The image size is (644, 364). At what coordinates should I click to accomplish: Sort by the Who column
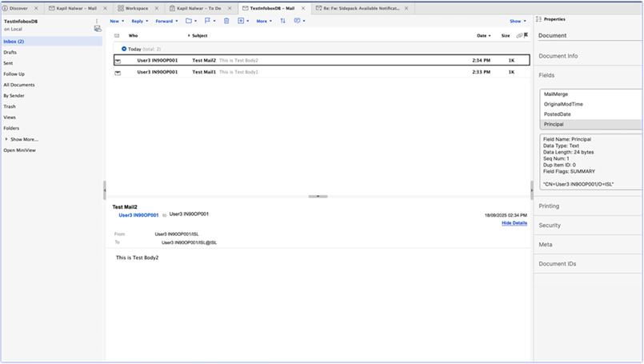pos(133,36)
